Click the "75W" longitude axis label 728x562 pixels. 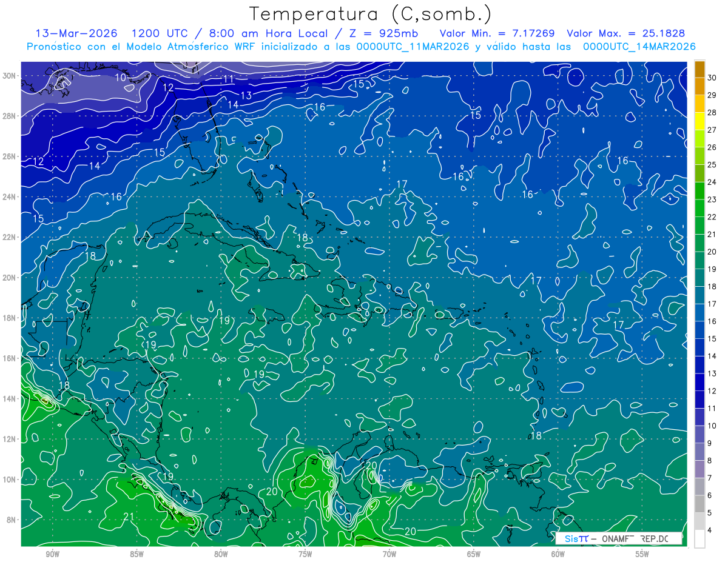pyautogui.click(x=305, y=555)
